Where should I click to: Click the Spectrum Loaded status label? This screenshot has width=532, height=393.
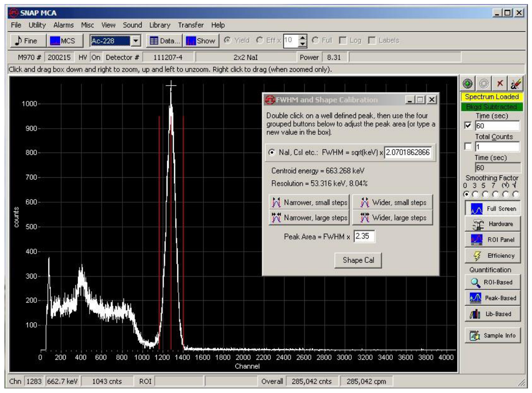492,97
